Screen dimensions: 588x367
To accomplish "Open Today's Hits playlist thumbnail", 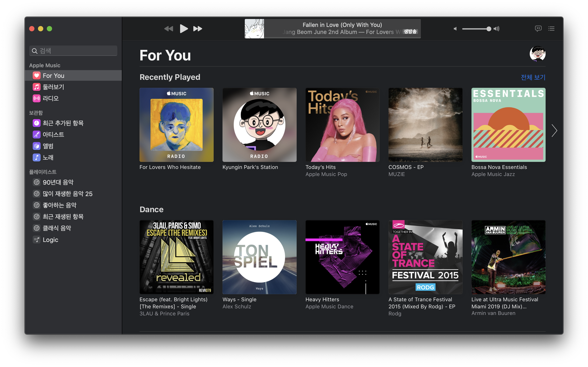I will point(342,125).
